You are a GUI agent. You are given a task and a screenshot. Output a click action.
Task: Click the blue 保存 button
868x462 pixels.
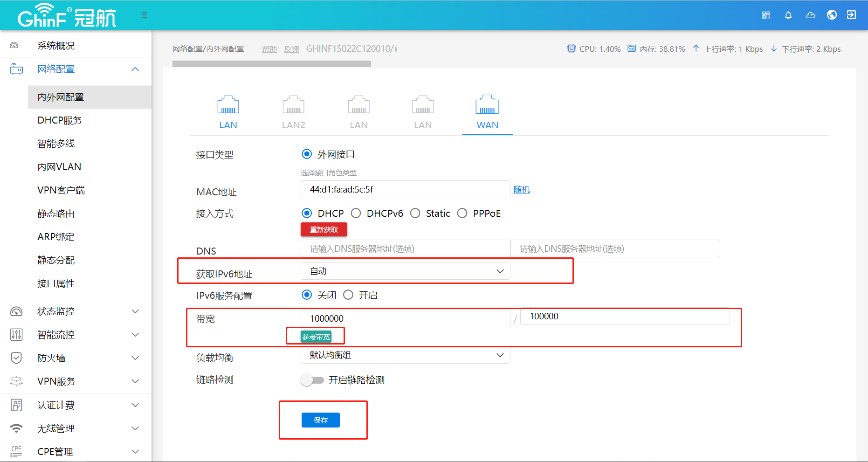pyautogui.click(x=320, y=420)
